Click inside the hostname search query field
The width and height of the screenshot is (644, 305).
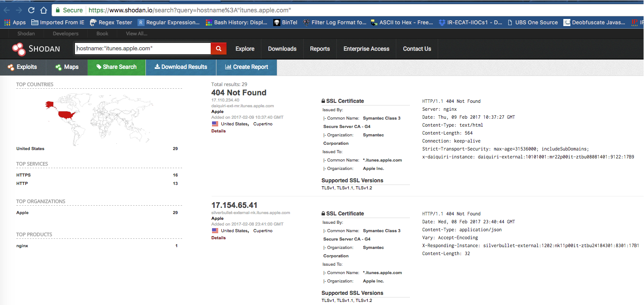[142, 49]
